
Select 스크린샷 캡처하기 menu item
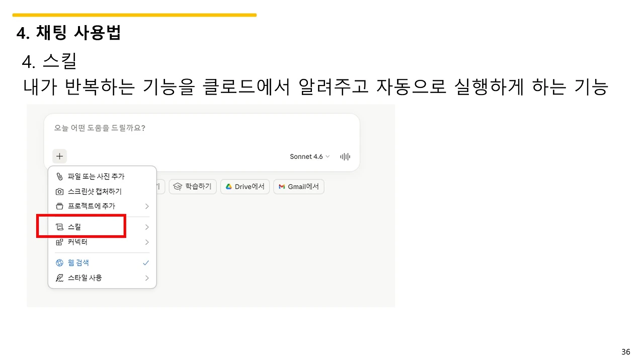pyautogui.click(x=102, y=192)
